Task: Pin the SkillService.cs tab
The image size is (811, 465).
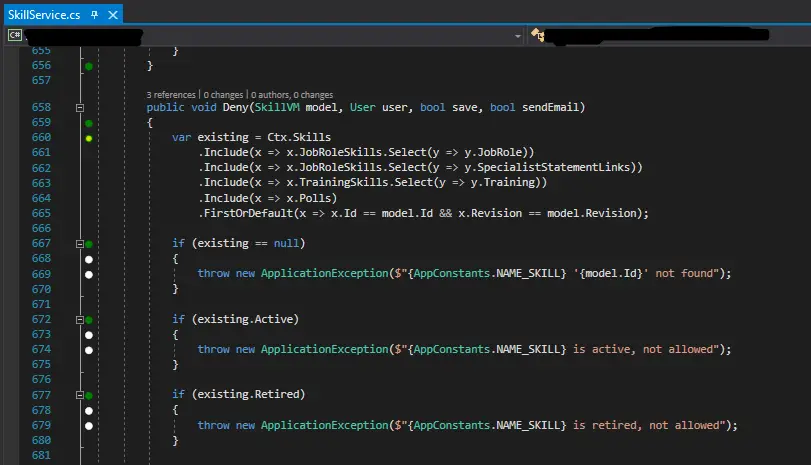Action: point(94,15)
